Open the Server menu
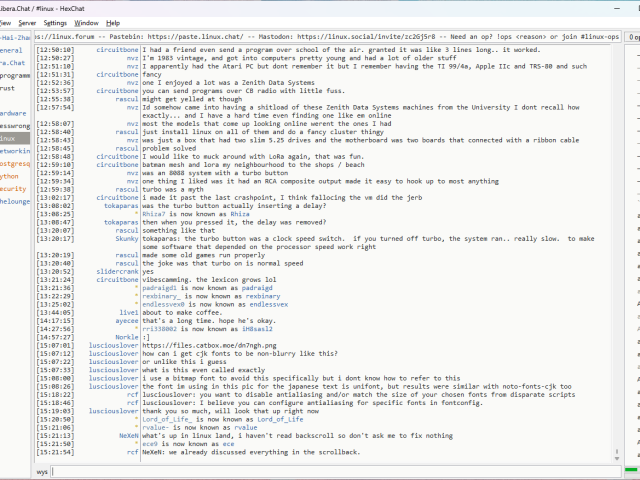Image resolution: width=640 pixels, height=480 pixels. [27, 22]
